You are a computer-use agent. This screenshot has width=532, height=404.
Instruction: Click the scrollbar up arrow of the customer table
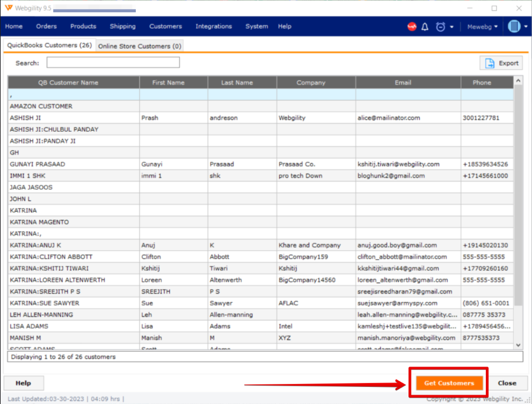click(x=518, y=81)
